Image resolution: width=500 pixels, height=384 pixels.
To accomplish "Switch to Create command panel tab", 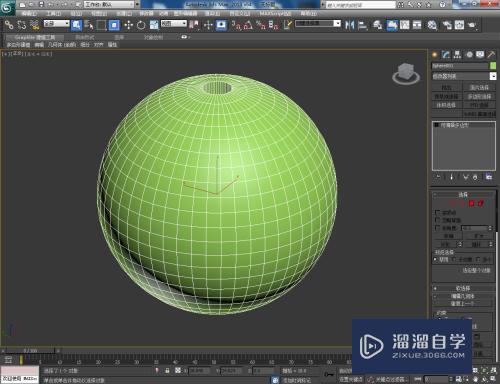I will point(435,55).
